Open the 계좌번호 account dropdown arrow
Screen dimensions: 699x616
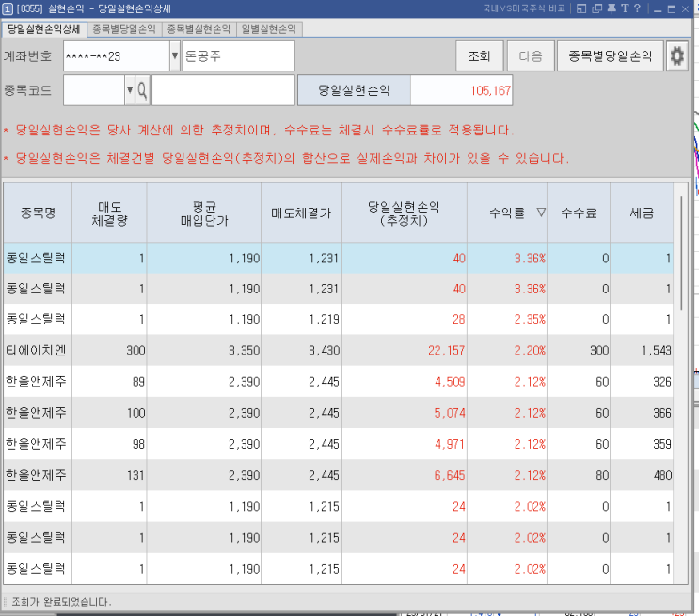[175, 56]
